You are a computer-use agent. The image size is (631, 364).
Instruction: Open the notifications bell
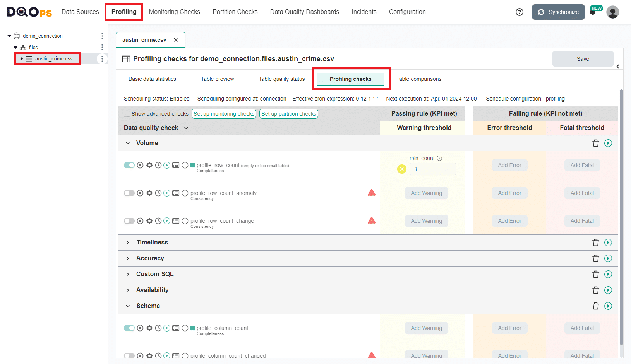click(593, 12)
